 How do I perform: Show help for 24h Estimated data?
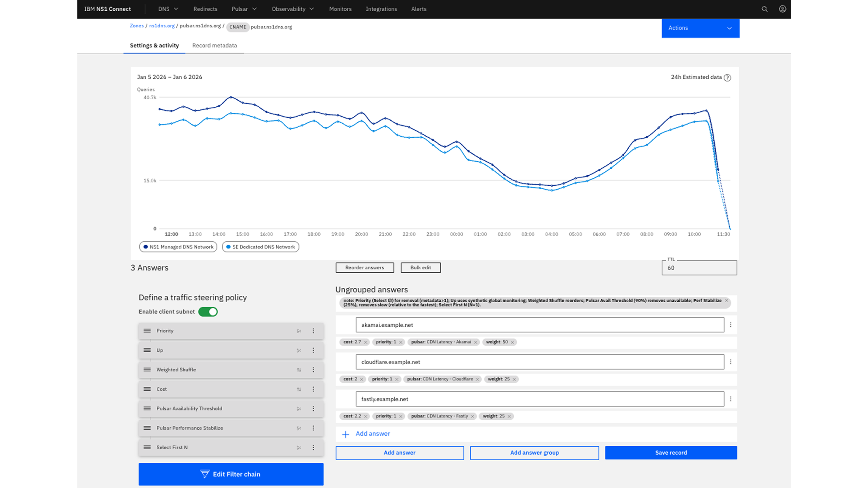coord(727,78)
